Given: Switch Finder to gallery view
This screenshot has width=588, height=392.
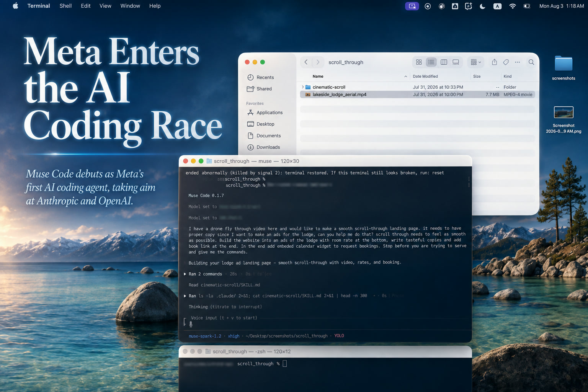Looking at the screenshot, I should [x=456, y=62].
